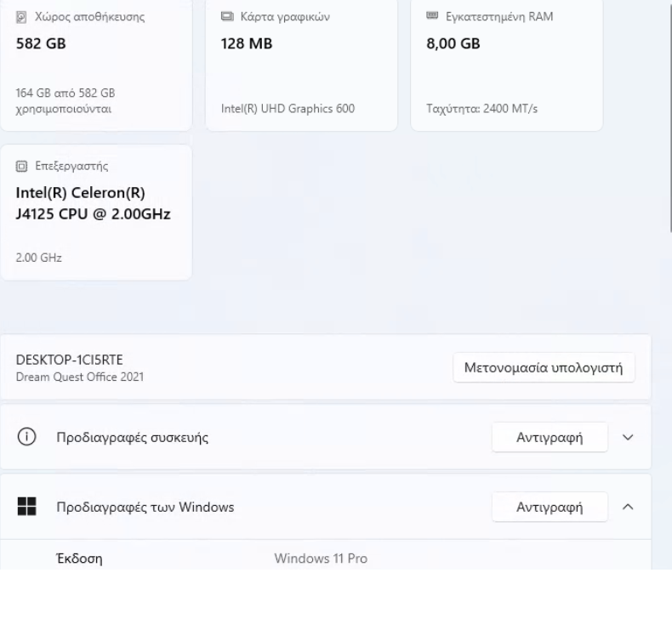The height and width of the screenshot is (641, 672).
Task: Expand the Προδιαγραφές συσκευής chevron
Action: (x=629, y=438)
